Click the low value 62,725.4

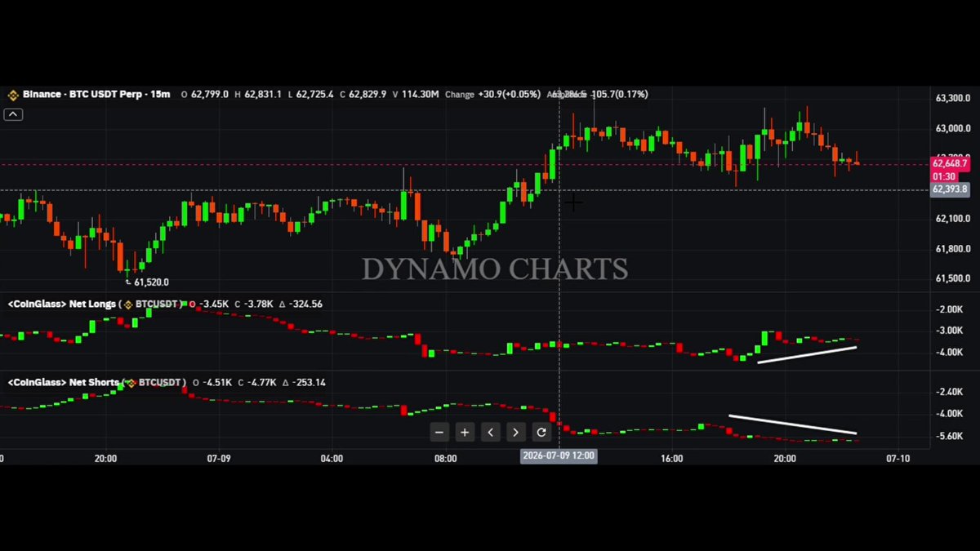pyautogui.click(x=314, y=95)
